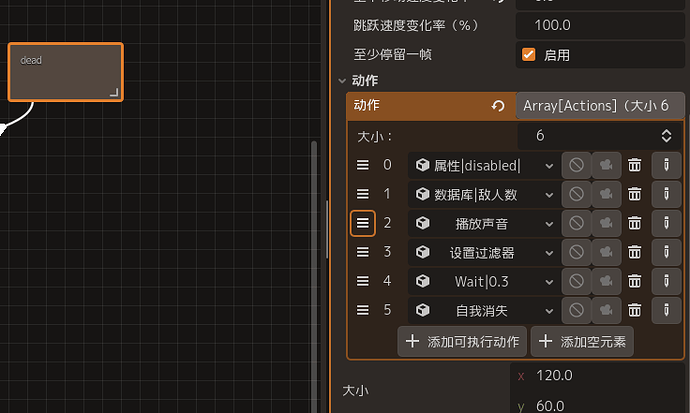Click the drag handle of action row 5

[x=363, y=310]
